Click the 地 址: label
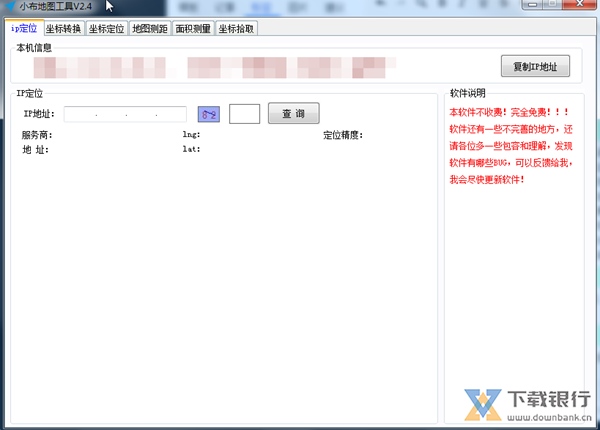 pyautogui.click(x=35, y=150)
